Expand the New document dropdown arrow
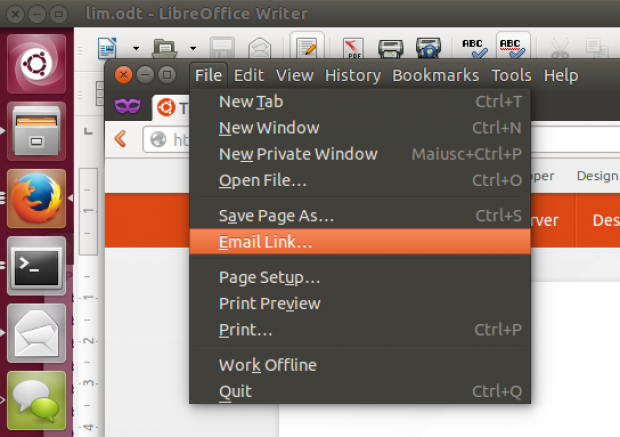The width and height of the screenshot is (620, 437). 136,48
